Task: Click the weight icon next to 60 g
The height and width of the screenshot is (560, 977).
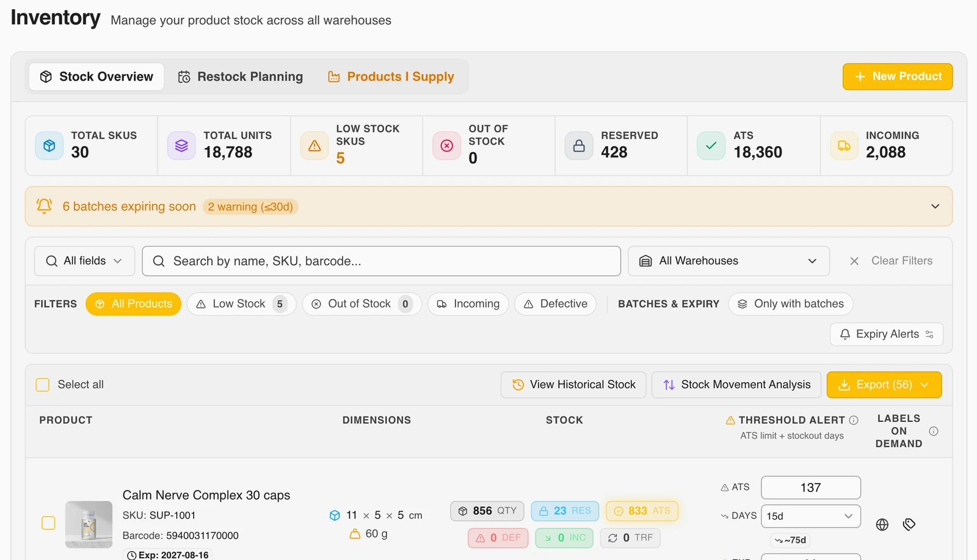Action: click(355, 534)
